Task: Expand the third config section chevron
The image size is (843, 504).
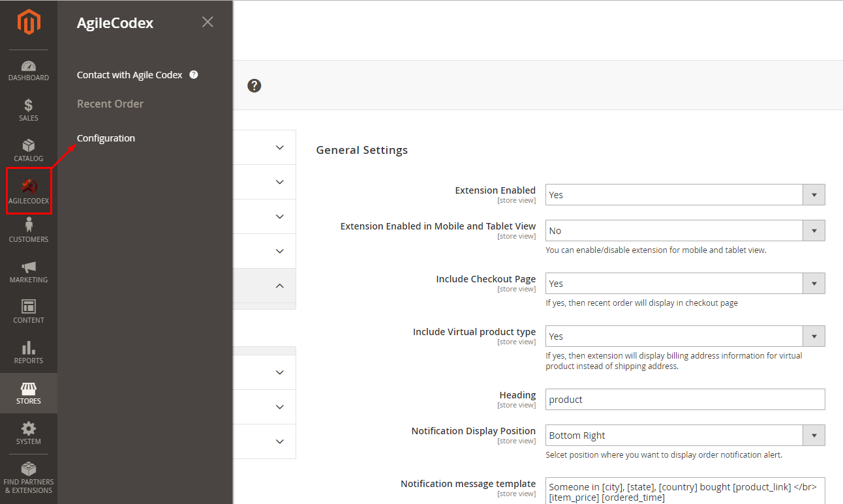Action: point(280,216)
